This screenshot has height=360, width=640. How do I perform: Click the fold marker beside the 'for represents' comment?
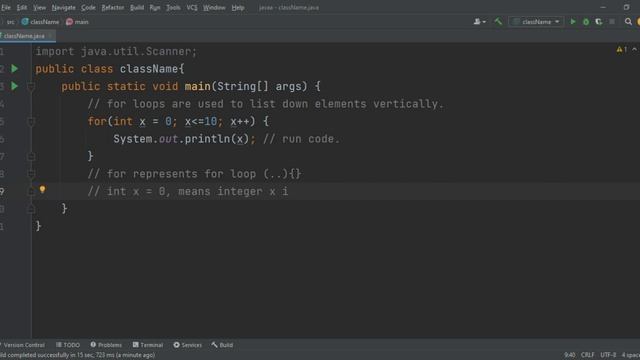[31, 174]
